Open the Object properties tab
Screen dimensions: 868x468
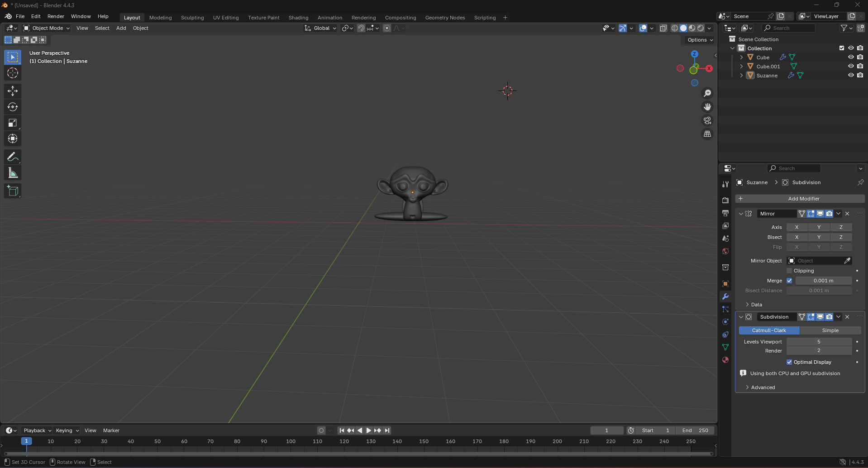pyautogui.click(x=725, y=284)
